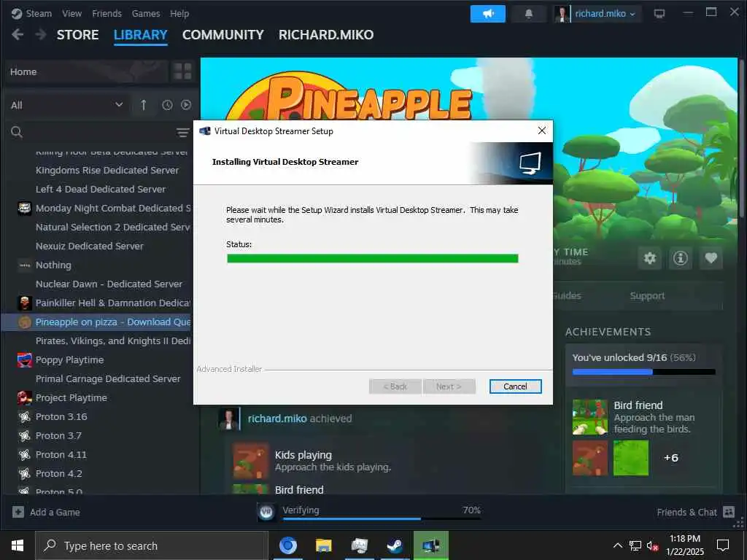Select Left 4 Dead Dedicated Server
This screenshot has width=747, height=560.
[x=101, y=189]
